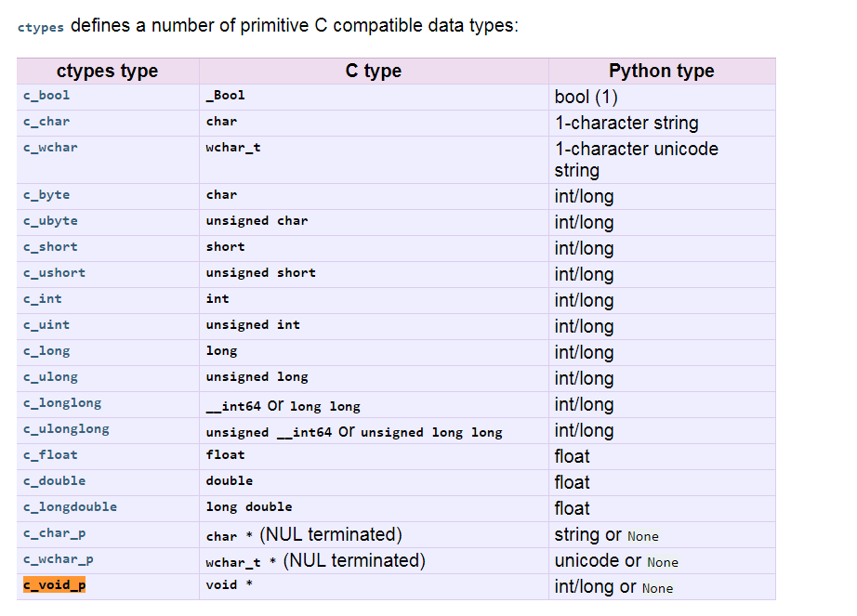Click the highlighted c_void_p link

[54, 585]
